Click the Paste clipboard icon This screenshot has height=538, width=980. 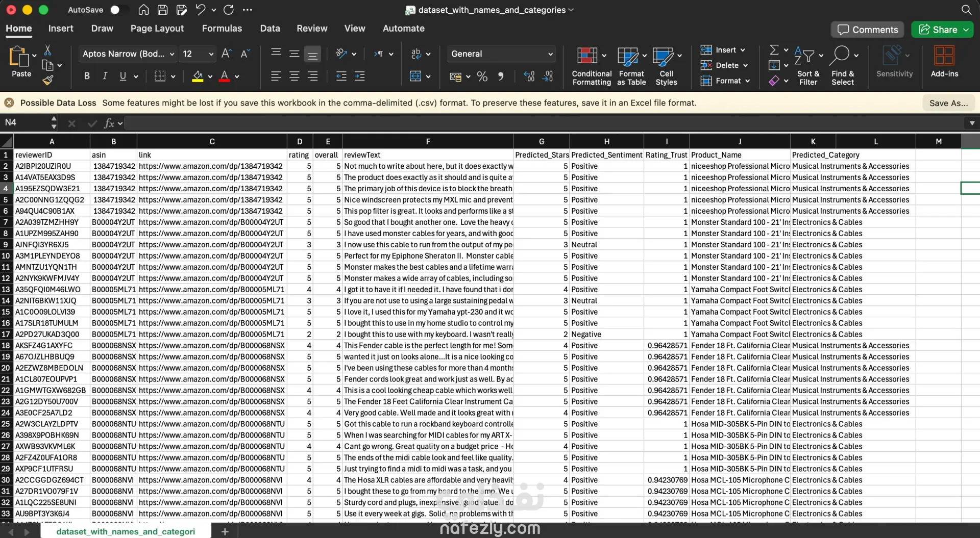(19, 57)
